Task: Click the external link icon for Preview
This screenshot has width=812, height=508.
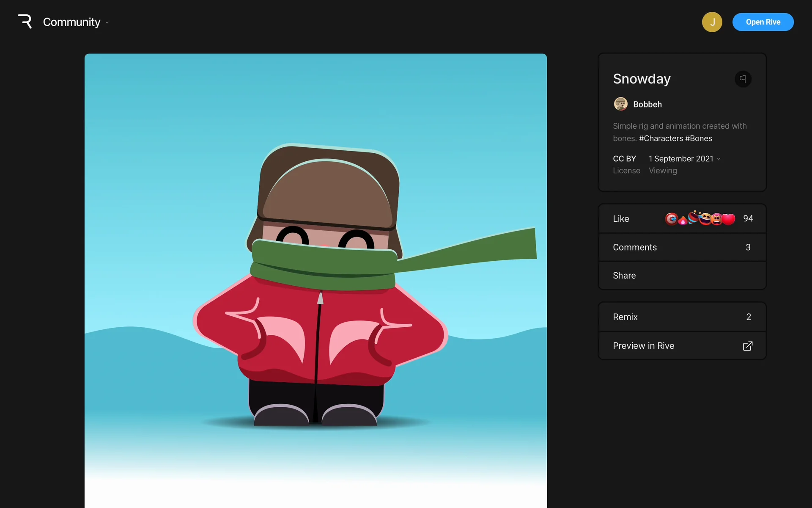Action: pyautogui.click(x=747, y=346)
